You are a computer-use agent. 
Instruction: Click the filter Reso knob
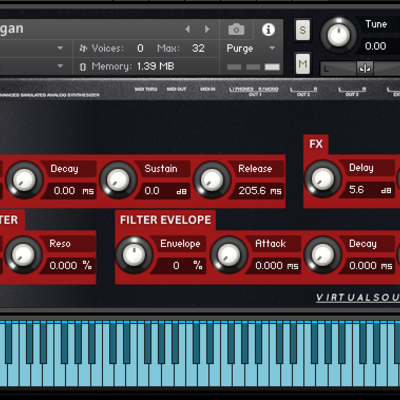23,255
